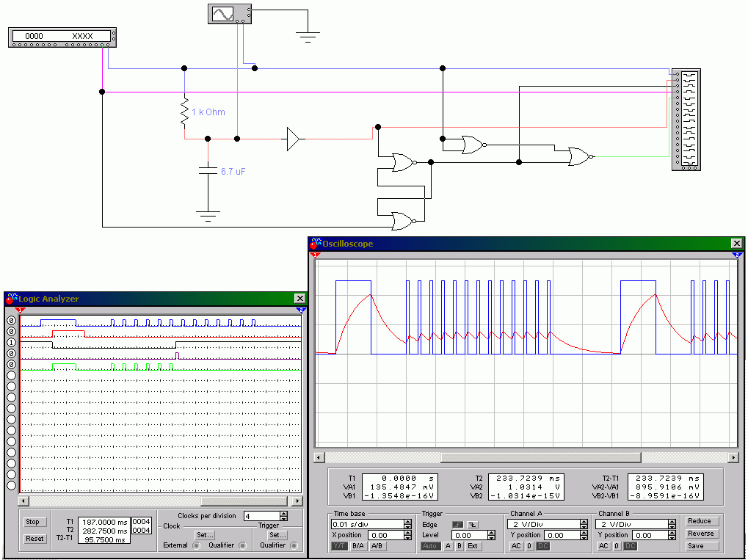Select the rightmost NOR gate near analyzer
748x560 pixels.
579,156
